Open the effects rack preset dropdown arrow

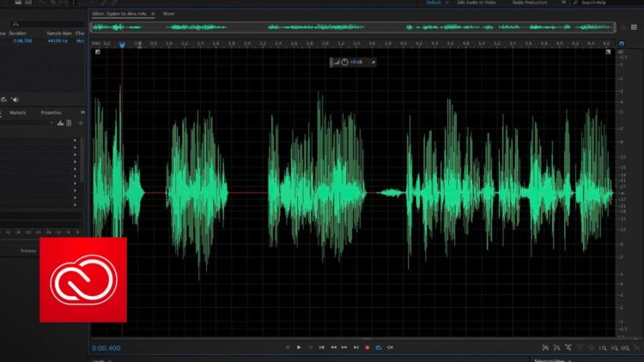[x=52, y=123]
